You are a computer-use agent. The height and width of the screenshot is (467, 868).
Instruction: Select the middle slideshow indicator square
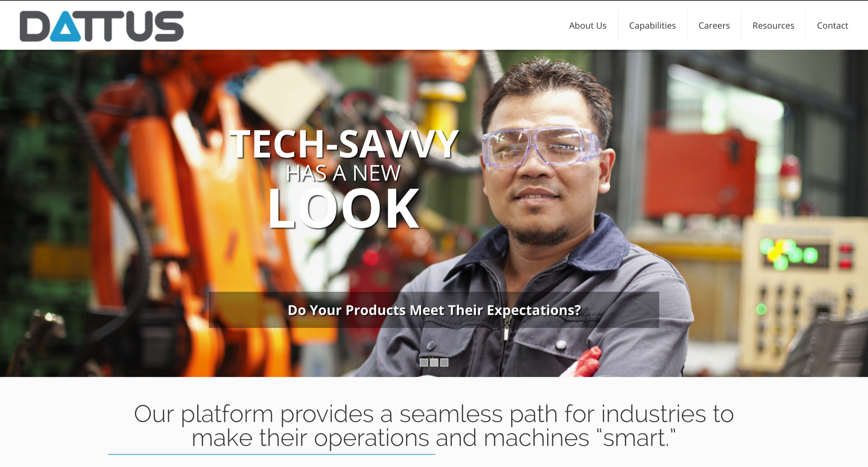(434, 363)
